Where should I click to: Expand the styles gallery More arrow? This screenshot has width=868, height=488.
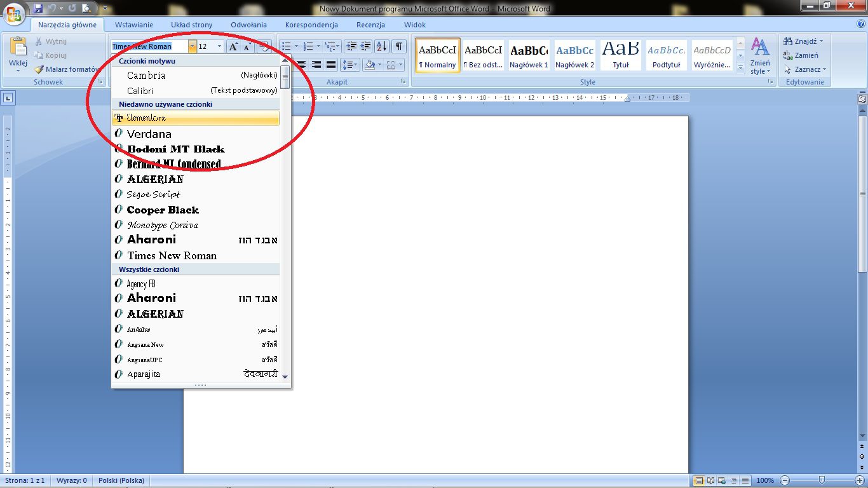tap(740, 67)
